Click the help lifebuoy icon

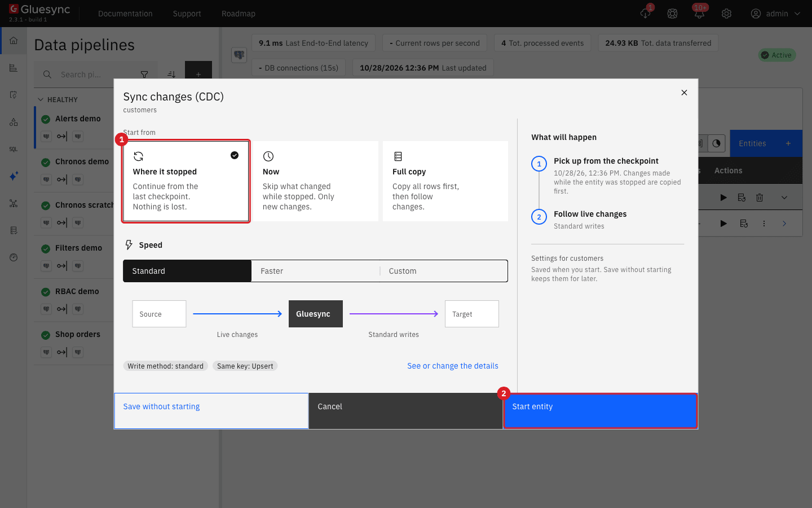pyautogui.click(x=672, y=14)
